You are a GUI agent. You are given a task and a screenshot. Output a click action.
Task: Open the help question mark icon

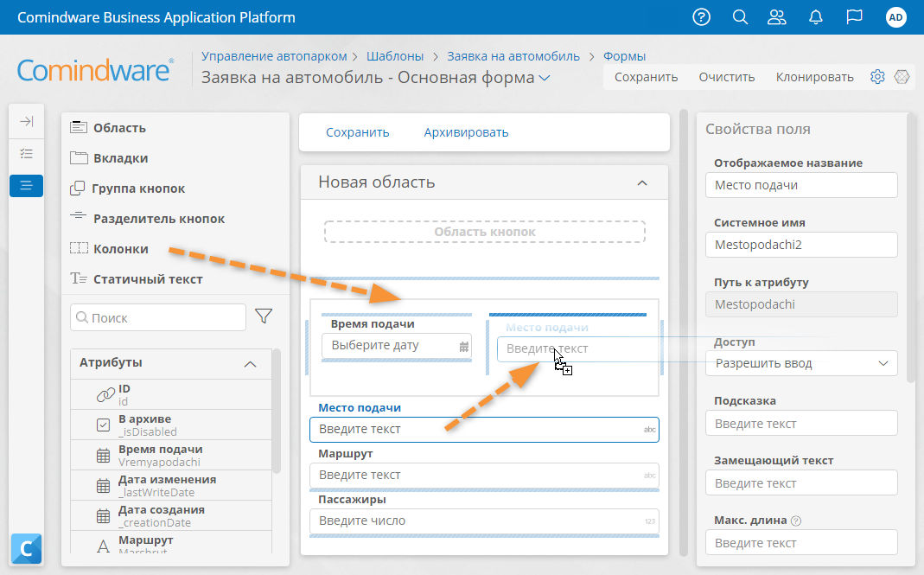point(701,17)
